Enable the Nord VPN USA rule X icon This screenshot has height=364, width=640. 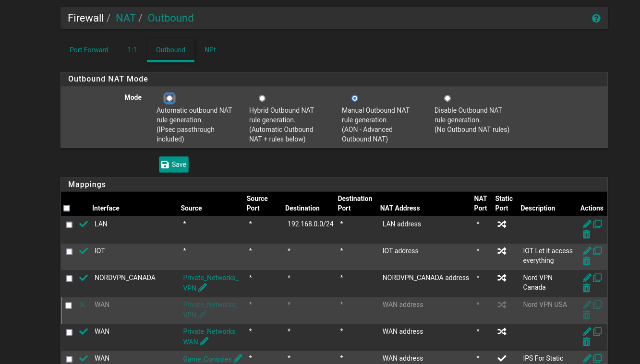coord(82,305)
